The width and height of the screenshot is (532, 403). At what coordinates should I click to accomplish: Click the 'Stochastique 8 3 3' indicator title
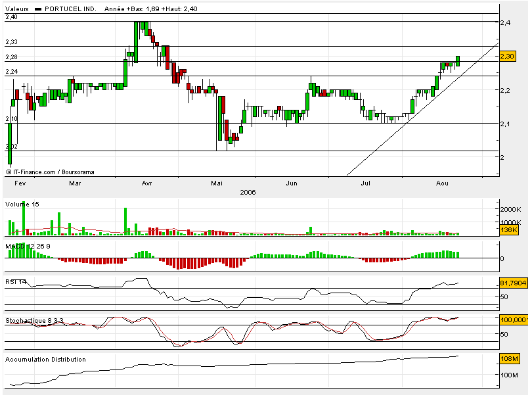(x=34, y=321)
